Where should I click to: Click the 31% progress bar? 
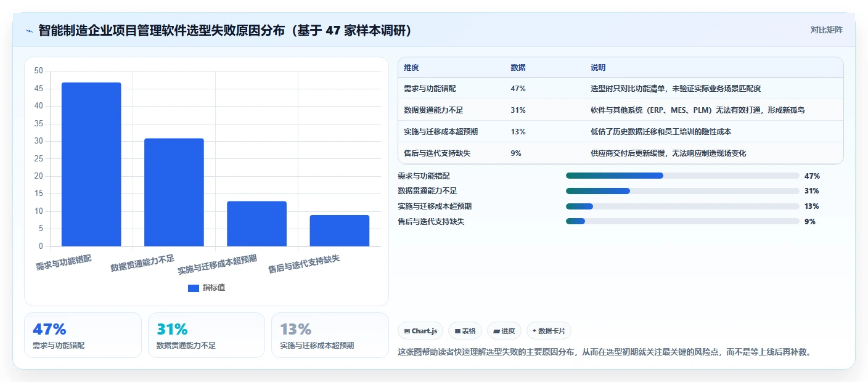point(682,191)
